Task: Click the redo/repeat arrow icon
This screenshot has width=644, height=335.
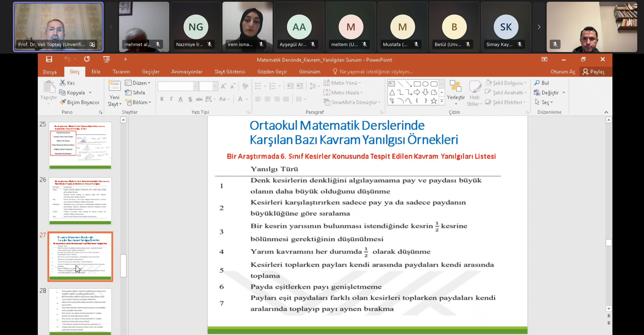Action: (87, 59)
